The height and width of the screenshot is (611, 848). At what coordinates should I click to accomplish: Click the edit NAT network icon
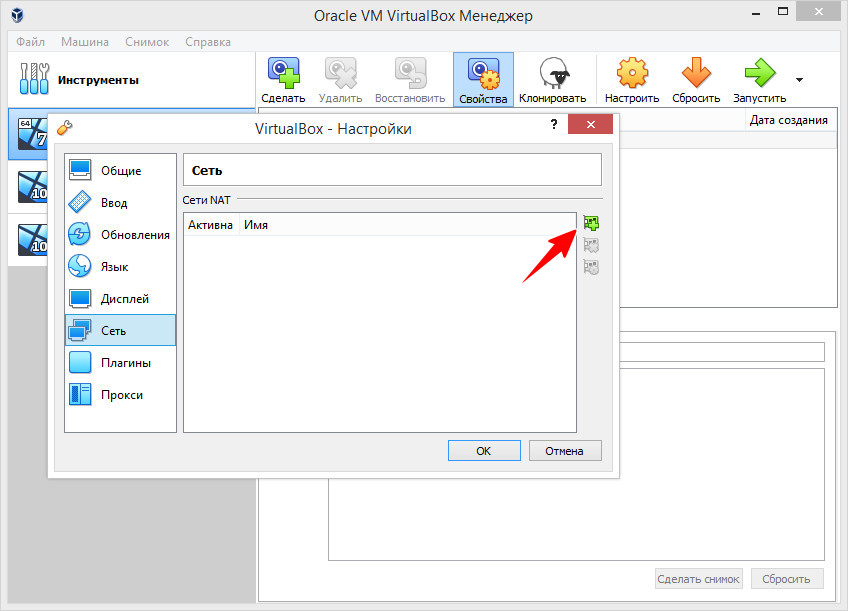coord(591,267)
